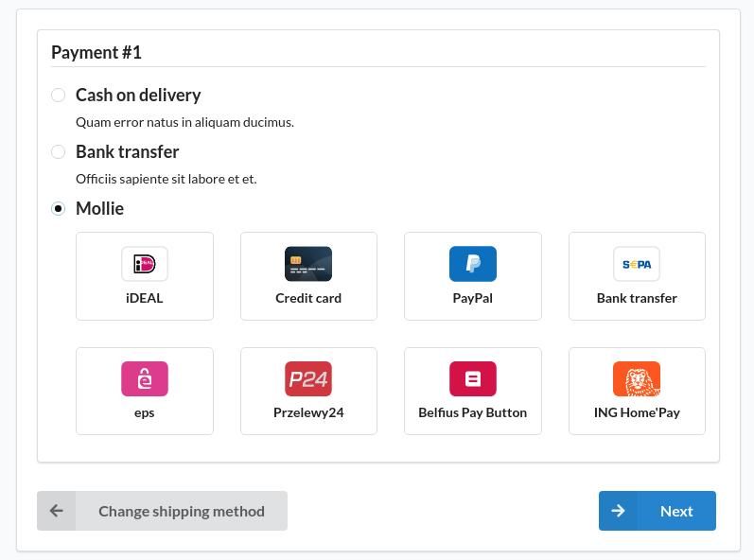Viewport: 754px width, 560px height.
Task: Select the iDEAL payment logo
Action: click(x=145, y=264)
